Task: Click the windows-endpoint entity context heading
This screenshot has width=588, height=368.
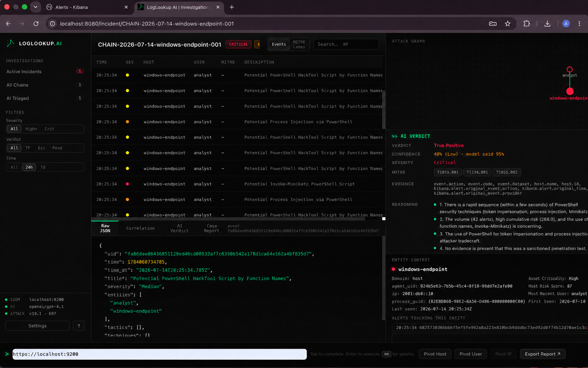Action: click(423, 269)
